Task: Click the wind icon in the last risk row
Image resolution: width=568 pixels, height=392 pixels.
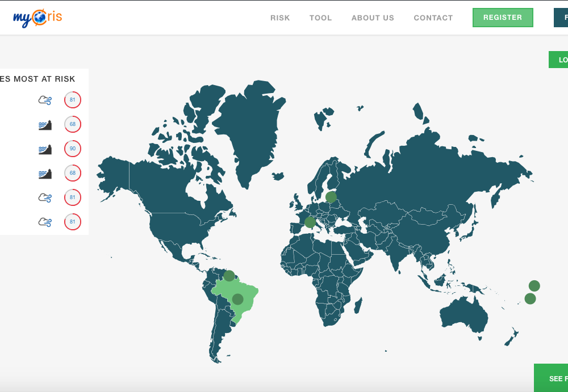Action: pyautogui.click(x=45, y=222)
